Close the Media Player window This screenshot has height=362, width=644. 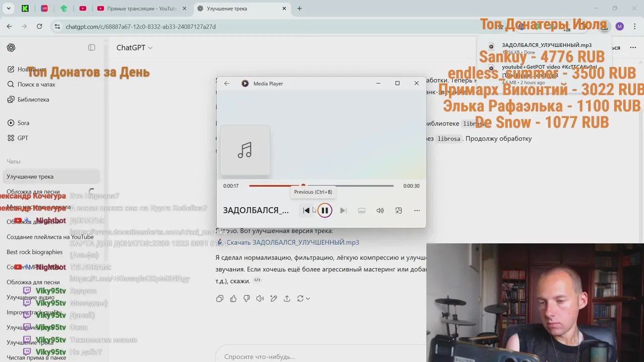pyautogui.click(x=417, y=83)
